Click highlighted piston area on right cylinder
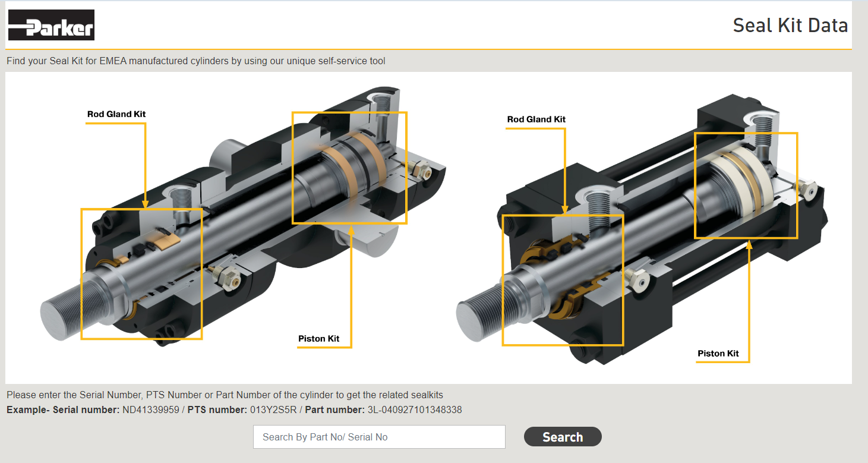Image resolution: width=868 pixels, height=463 pixels. (x=746, y=185)
